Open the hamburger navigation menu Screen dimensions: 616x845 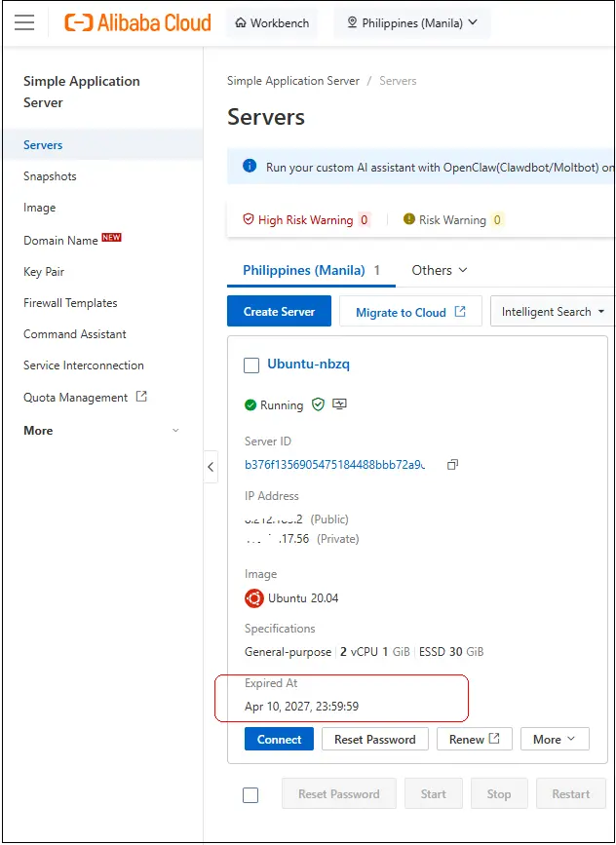click(24, 22)
